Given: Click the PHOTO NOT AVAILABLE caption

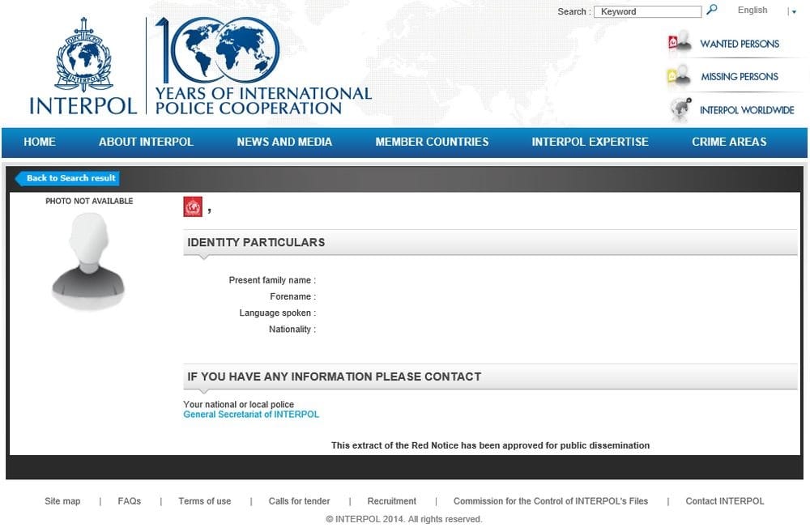Looking at the screenshot, I should 89,201.
